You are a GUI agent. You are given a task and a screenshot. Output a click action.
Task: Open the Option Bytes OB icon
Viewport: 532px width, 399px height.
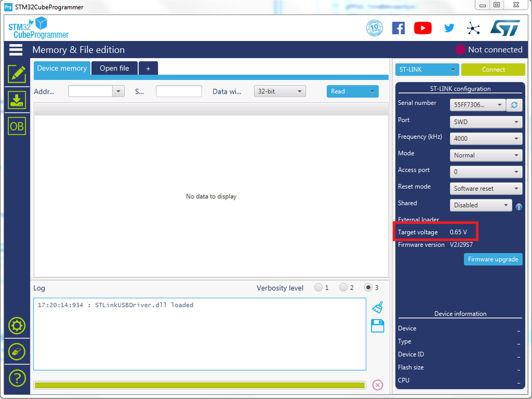pyautogui.click(x=17, y=127)
